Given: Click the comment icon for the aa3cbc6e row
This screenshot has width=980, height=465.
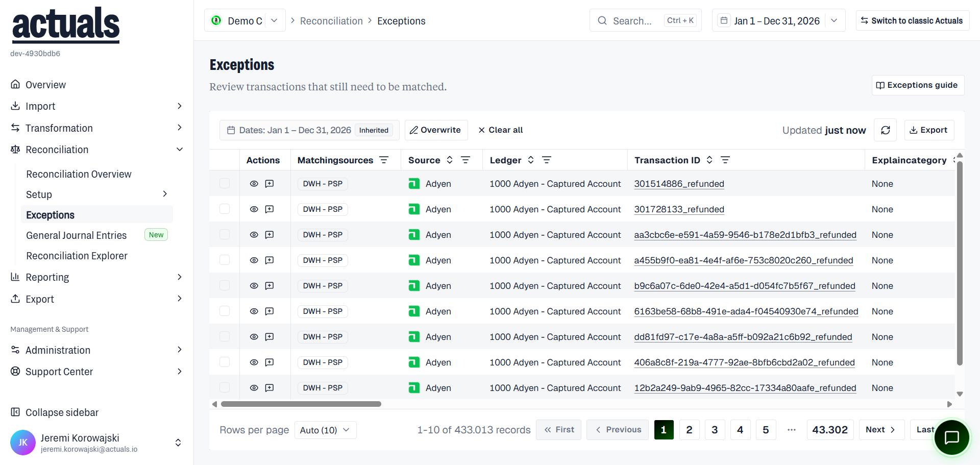Looking at the screenshot, I should (x=269, y=235).
